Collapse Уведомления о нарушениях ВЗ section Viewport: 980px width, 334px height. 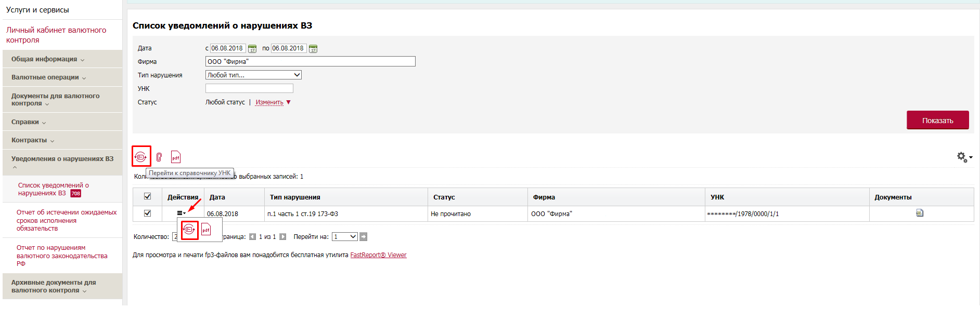pos(62,163)
